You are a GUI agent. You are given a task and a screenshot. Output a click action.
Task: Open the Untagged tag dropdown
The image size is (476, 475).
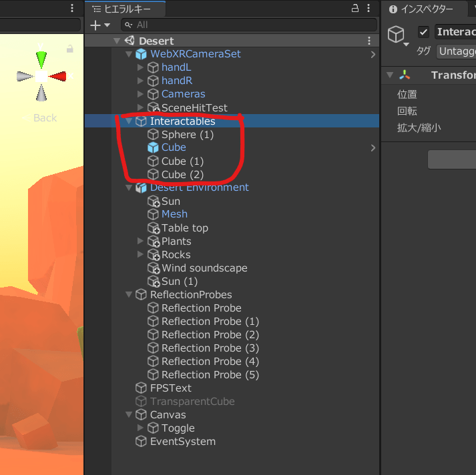coord(455,51)
